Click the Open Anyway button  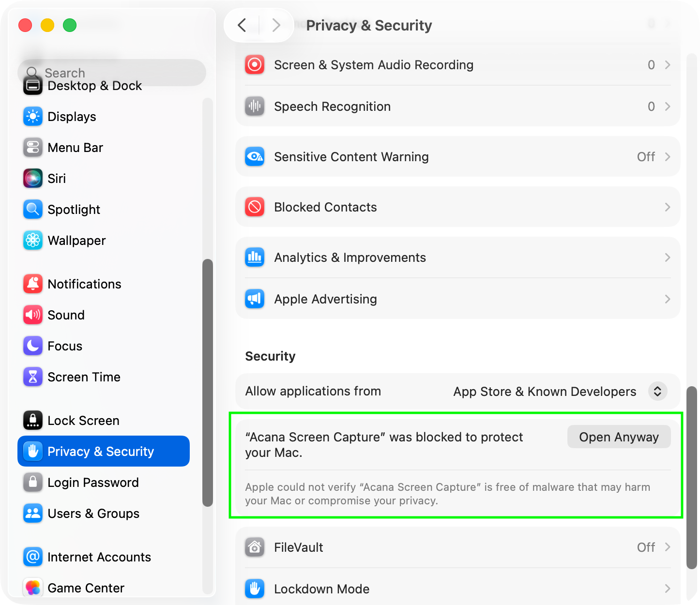pyautogui.click(x=619, y=437)
